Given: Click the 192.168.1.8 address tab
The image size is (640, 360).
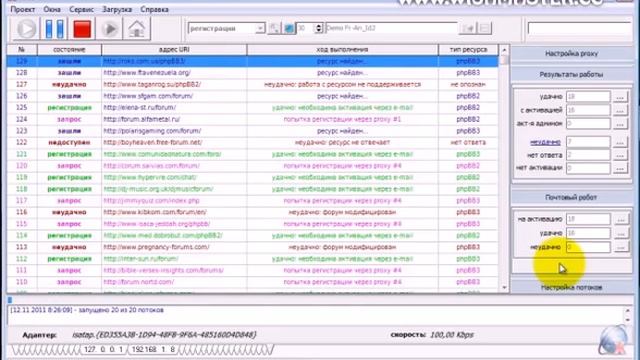Looking at the screenshot, I should point(153,350).
